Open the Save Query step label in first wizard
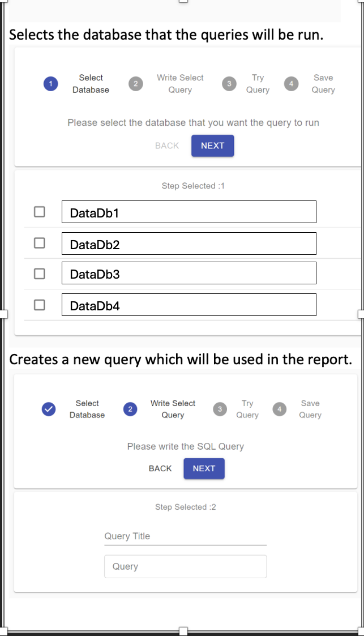The image size is (364, 636). pyautogui.click(x=323, y=84)
